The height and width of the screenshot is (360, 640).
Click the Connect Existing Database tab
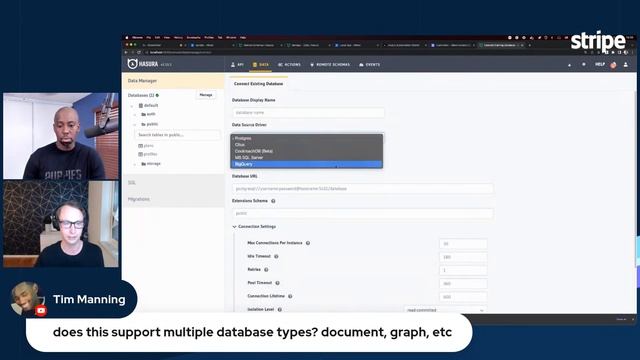[258, 84]
